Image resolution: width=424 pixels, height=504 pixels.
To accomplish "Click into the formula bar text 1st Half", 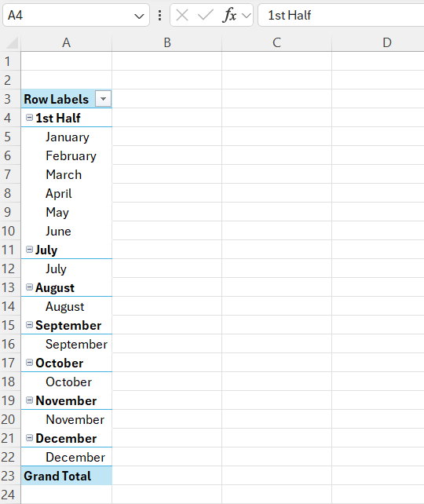I will pyautogui.click(x=289, y=15).
